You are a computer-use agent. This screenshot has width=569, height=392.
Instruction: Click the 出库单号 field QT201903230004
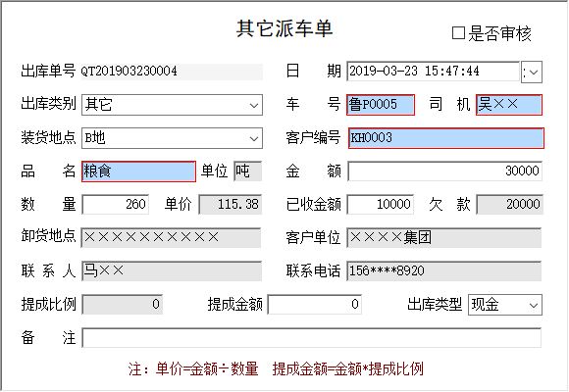172,72
